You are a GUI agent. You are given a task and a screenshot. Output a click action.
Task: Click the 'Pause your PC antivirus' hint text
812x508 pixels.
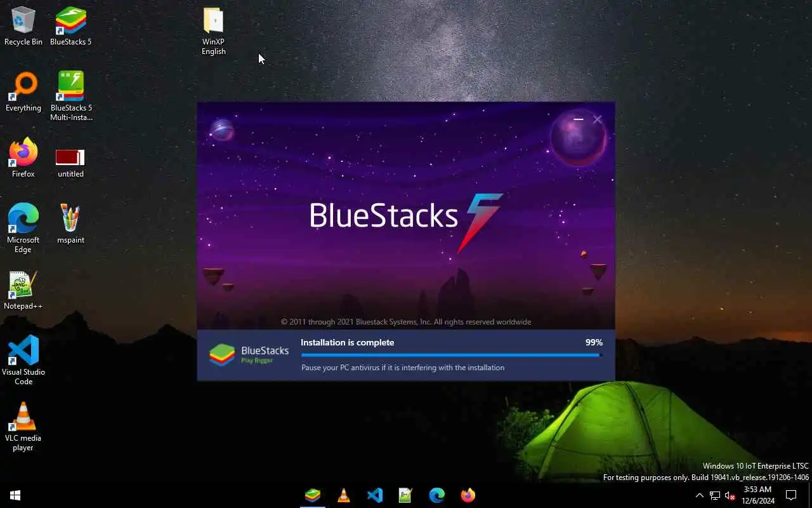pos(403,368)
